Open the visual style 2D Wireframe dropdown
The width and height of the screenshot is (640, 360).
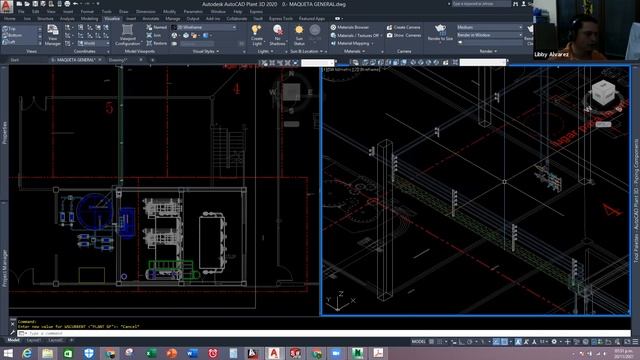[x=204, y=27]
